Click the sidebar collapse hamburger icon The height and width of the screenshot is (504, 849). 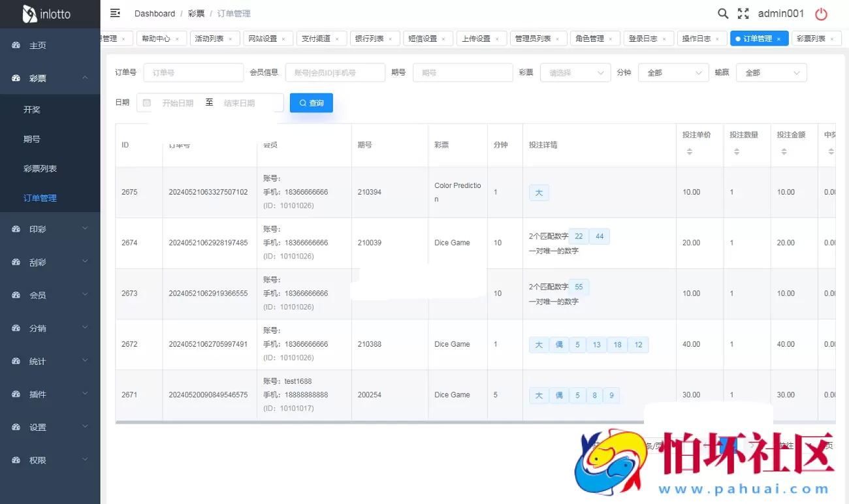tap(116, 12)
